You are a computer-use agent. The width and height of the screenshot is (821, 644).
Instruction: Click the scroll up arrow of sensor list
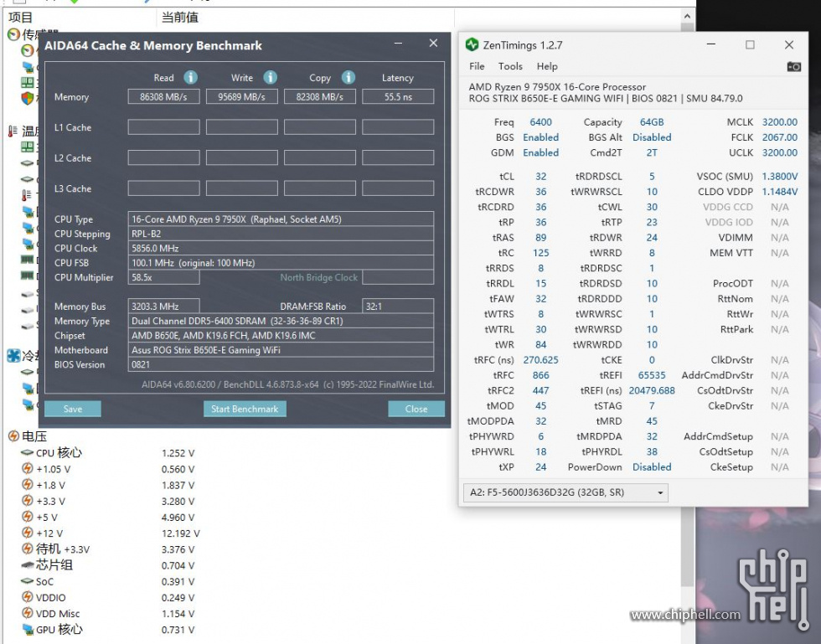click(688, 16)
